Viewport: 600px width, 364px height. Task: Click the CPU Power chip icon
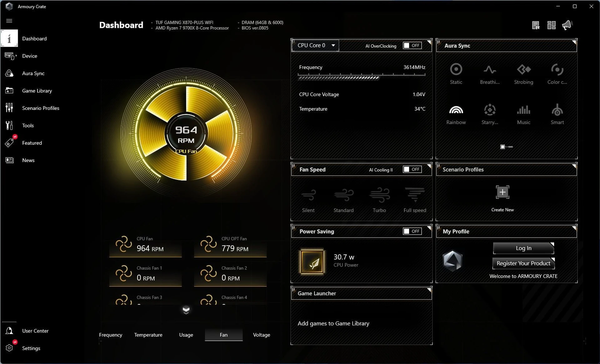click(x=312, y=262)
